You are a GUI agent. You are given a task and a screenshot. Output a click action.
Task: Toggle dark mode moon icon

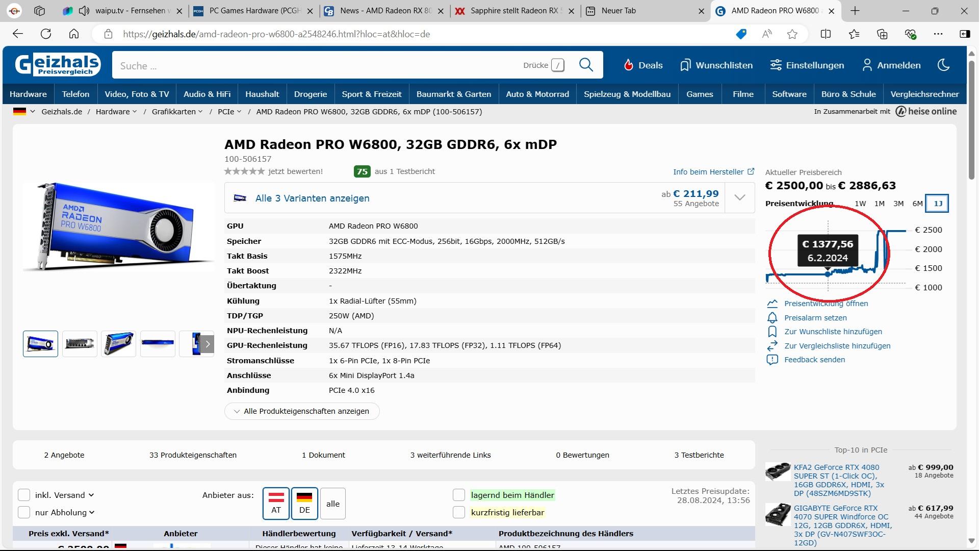pyautogui.click(x=943, y=65)
